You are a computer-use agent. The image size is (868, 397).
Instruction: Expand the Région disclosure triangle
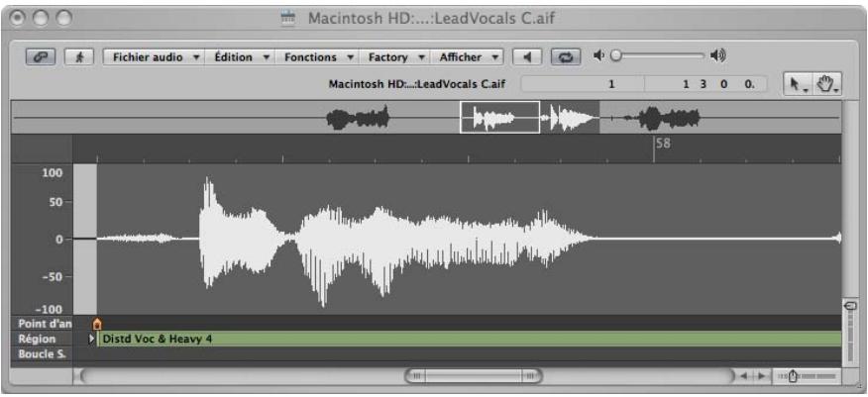click(x=92, y=339)
